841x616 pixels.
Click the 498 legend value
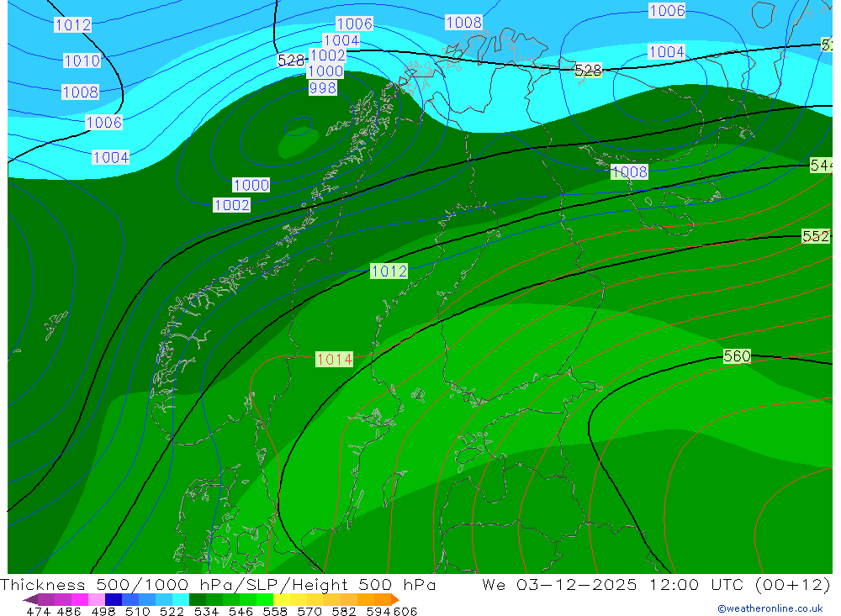(x=103, y=611)
